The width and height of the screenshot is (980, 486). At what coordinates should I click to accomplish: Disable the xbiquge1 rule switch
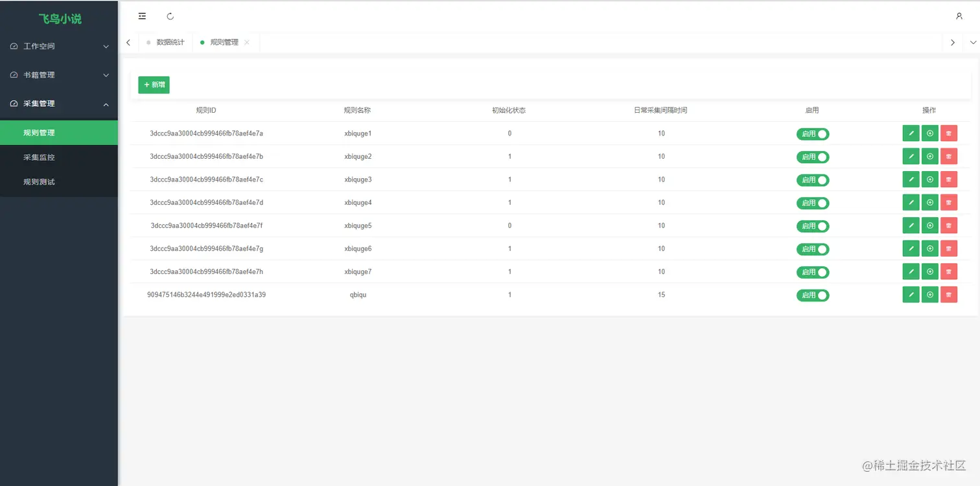[x=813, y=134]
